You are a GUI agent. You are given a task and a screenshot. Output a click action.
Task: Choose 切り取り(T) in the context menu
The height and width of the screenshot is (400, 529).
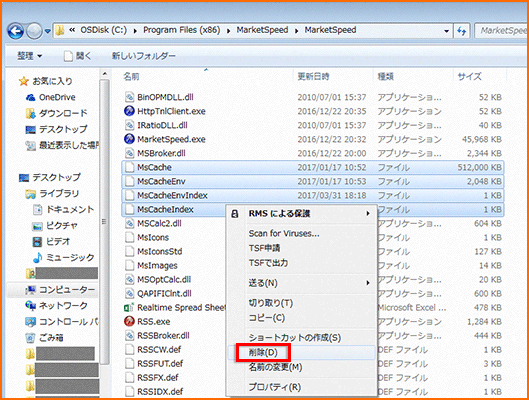(301, 303)
